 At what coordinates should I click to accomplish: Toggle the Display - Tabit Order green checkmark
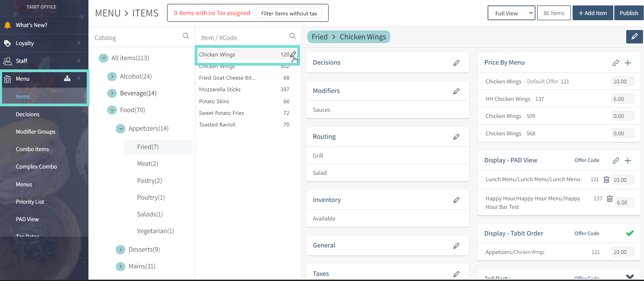pyautogui.click(x=630, y=233)
